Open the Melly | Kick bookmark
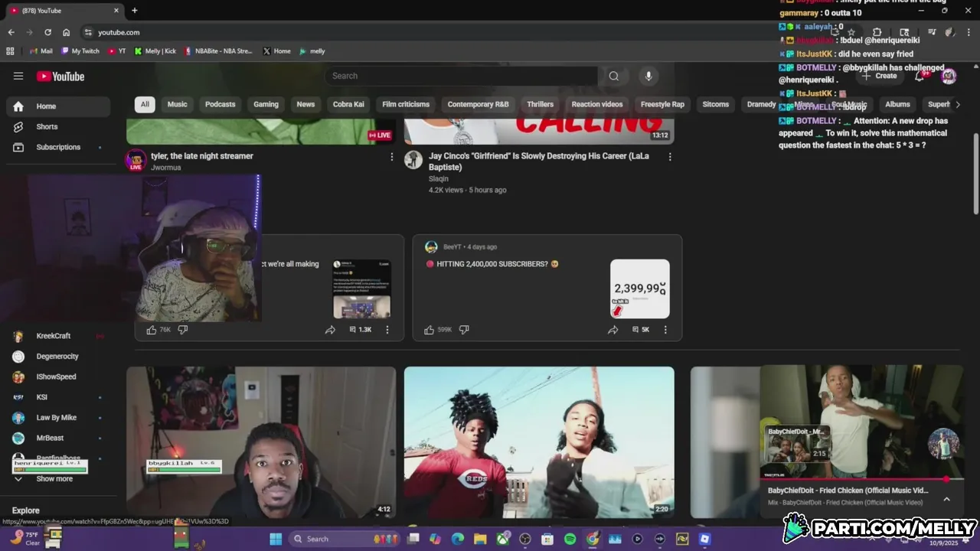The width and height of the screenshot is (980, 551). (155, 51)
